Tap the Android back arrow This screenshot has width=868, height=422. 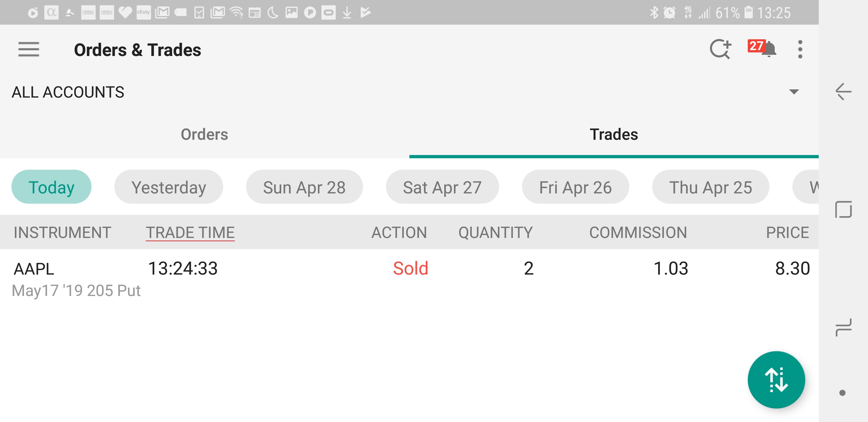point(843,92)
